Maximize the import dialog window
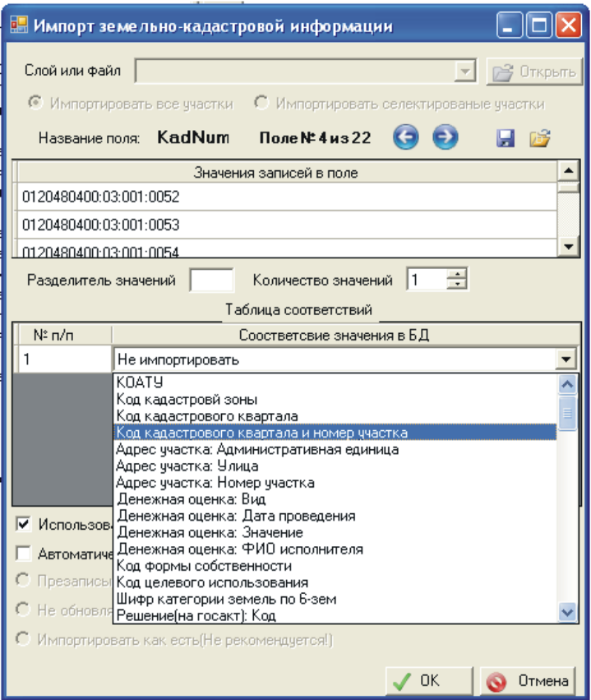Screen dimensions: 591x700 click(540, 26)
